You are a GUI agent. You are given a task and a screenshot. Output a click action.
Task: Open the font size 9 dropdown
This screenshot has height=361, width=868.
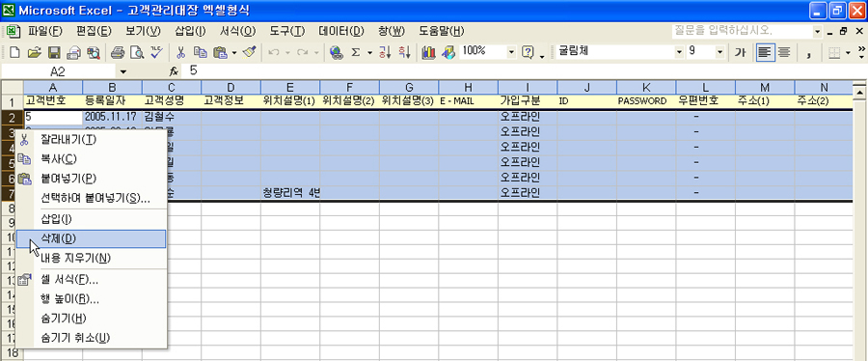(719, 52)
